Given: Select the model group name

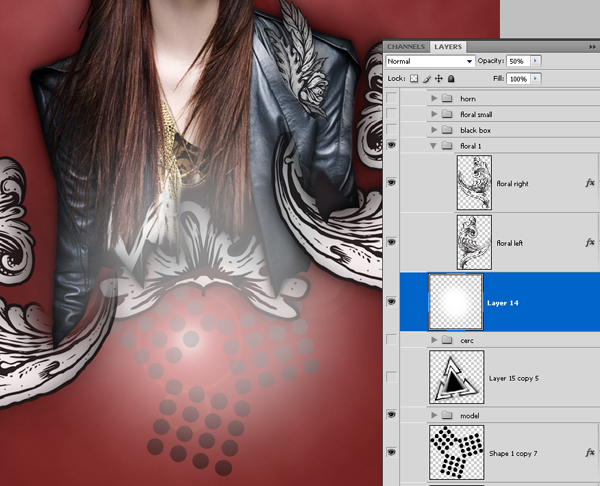Looking at the screenshot, I should point(470,416).
